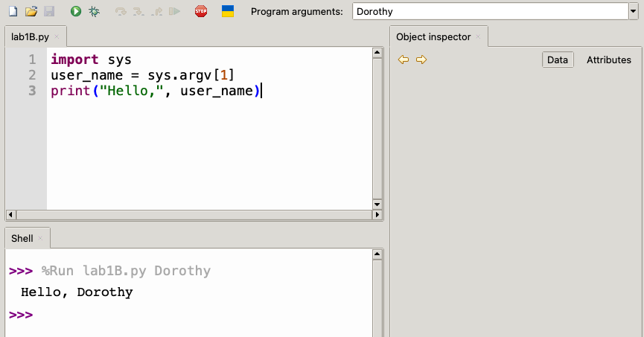This screenshot has height=337, width=644.
Task: Click the Resume debugging icon
Action: 174,11
